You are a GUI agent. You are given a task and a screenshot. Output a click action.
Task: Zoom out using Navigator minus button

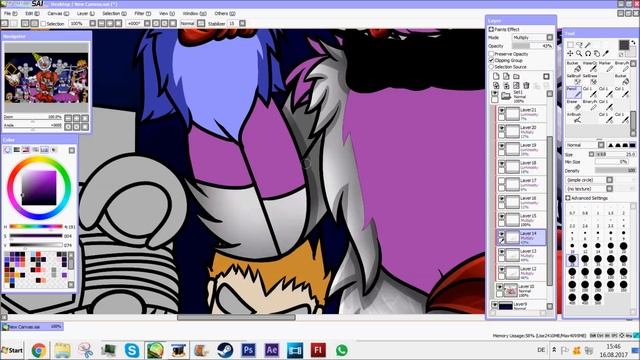[x=68, y=118]
